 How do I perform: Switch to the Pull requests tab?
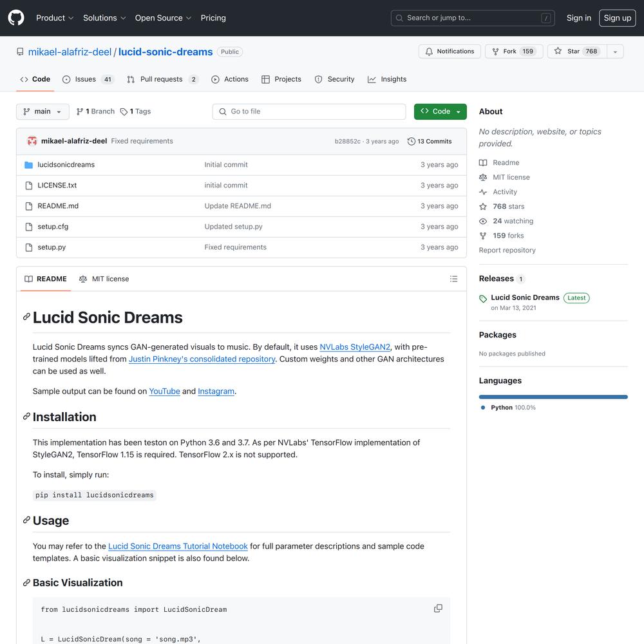click(163, 79)
